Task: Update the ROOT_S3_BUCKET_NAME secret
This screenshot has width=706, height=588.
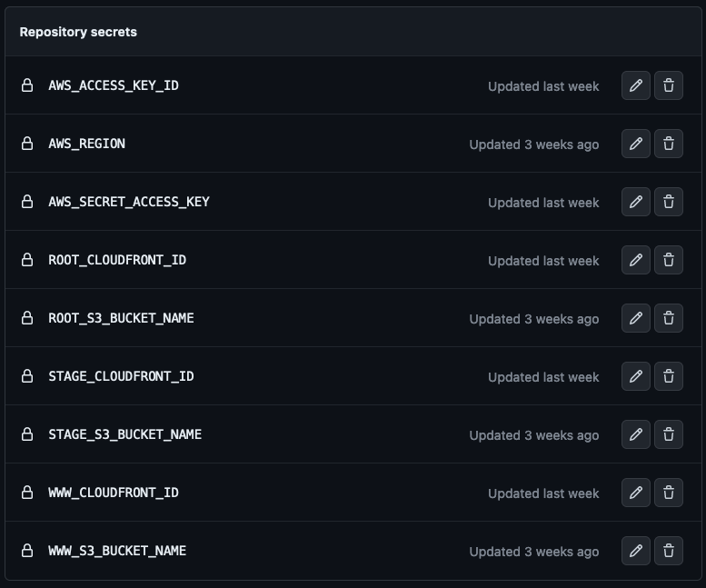Action: point(636,318)
